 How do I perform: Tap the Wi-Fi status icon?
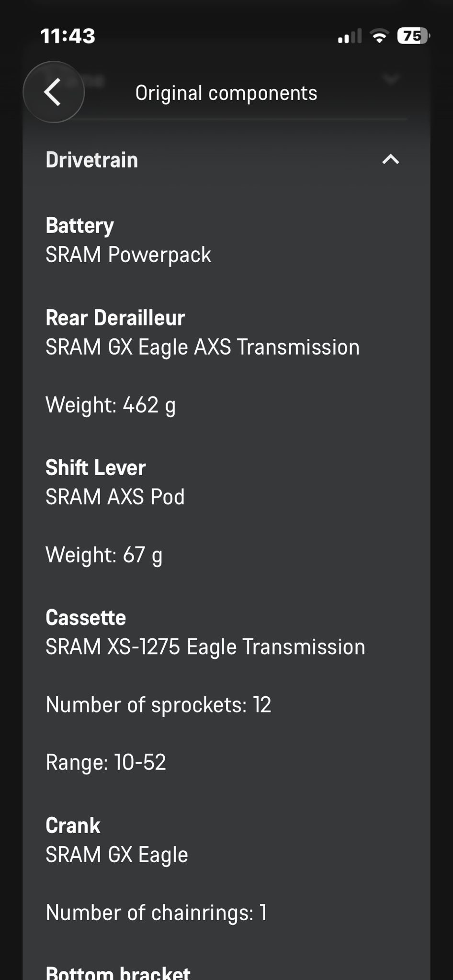tap(380, 36)
